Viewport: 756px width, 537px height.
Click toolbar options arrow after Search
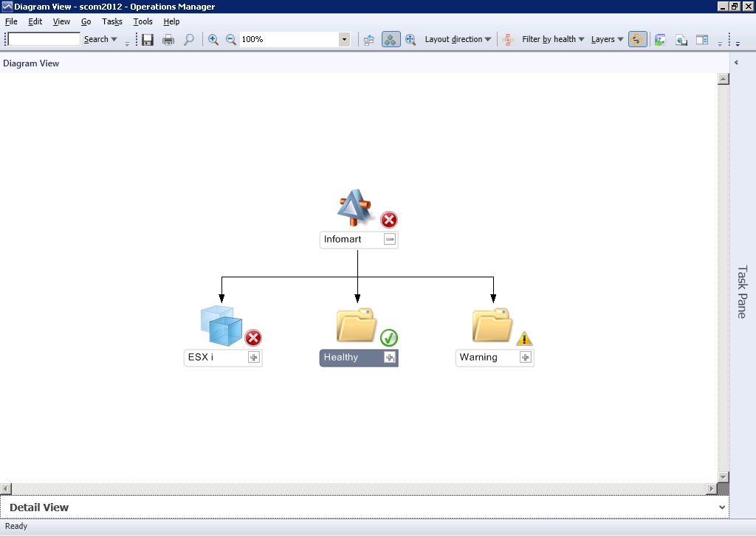(x=127, y=44)
